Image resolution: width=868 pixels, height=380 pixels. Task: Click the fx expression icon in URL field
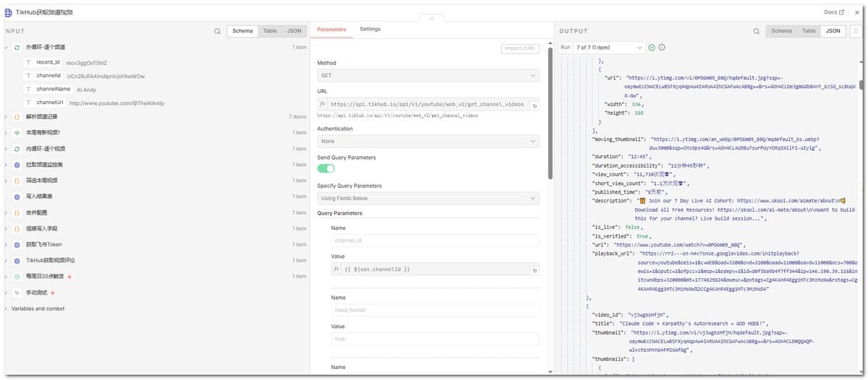coord(323,104)
